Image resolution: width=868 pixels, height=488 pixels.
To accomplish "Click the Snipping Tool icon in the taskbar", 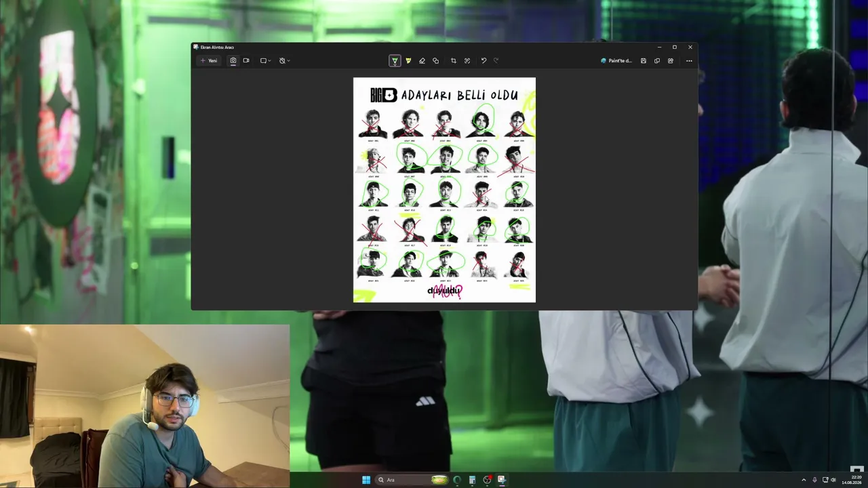I will click(502, 480).
